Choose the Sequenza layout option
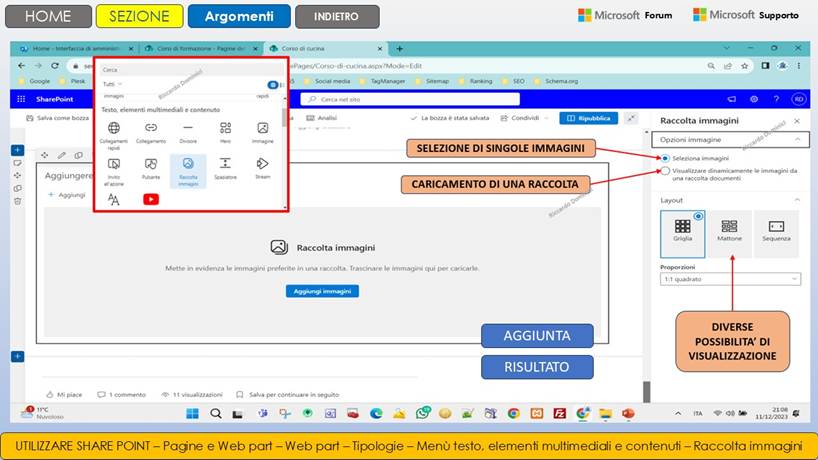 (x=776, y=234)
